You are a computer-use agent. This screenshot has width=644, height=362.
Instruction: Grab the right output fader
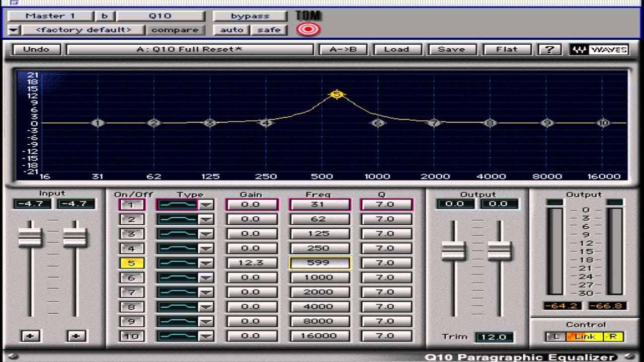click(x=500, y=250)
